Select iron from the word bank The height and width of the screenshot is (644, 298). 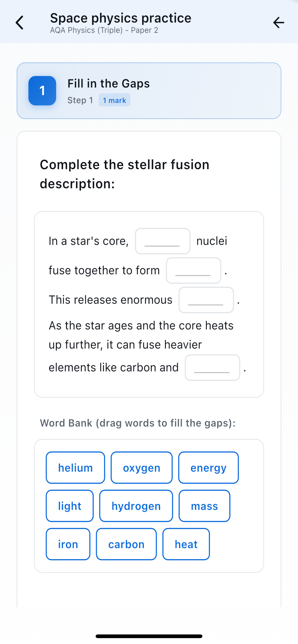click(x=68, y=544)
